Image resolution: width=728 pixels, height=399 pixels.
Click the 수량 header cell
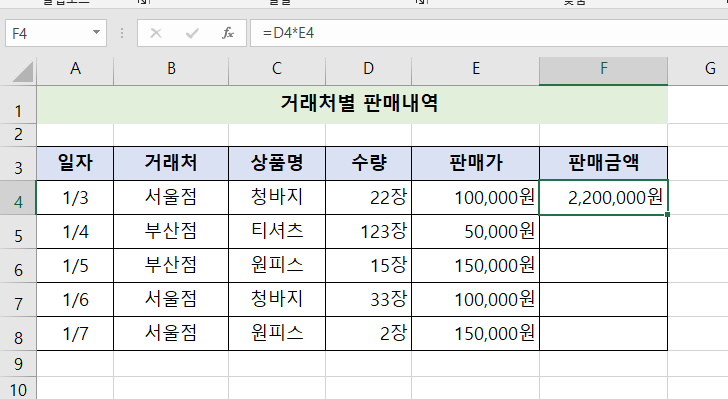369,164
